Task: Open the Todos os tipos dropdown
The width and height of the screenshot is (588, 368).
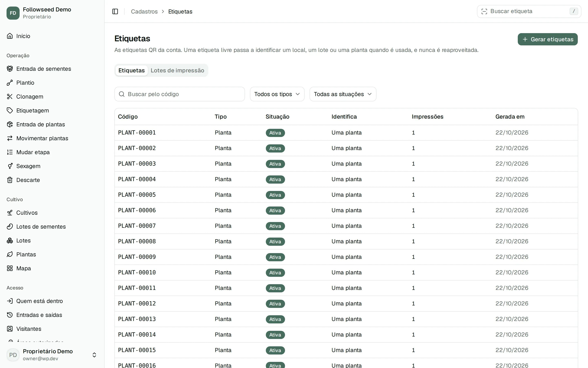Action: pos(277,94)
